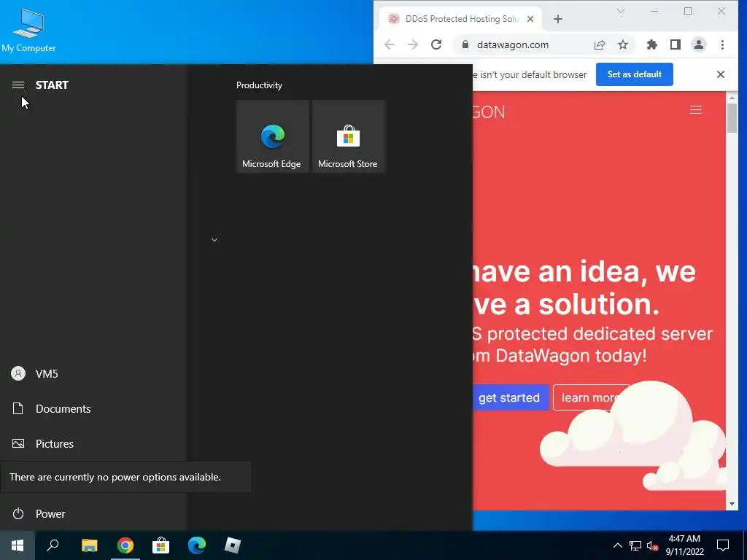Click the page scrollbar thumb
Screen dimensions: 747x560
[x=732, y=118]
